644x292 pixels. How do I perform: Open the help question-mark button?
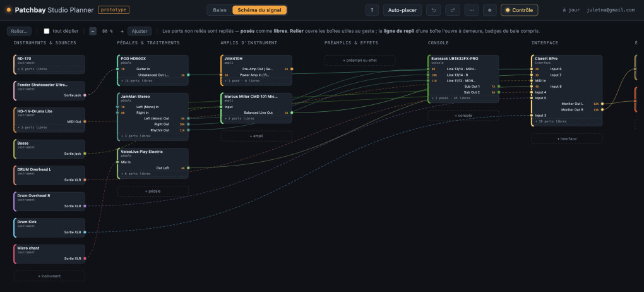tap(372, 10)
